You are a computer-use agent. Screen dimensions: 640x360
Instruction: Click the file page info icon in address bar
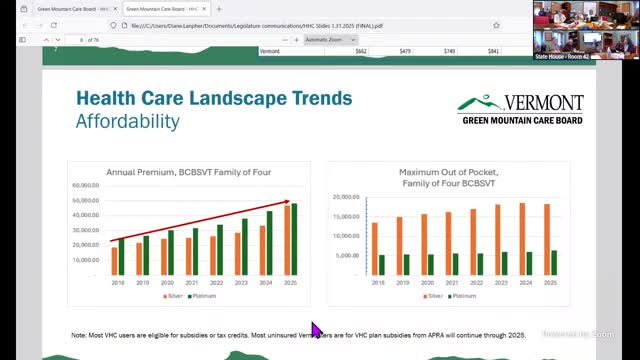coord(124,25)
